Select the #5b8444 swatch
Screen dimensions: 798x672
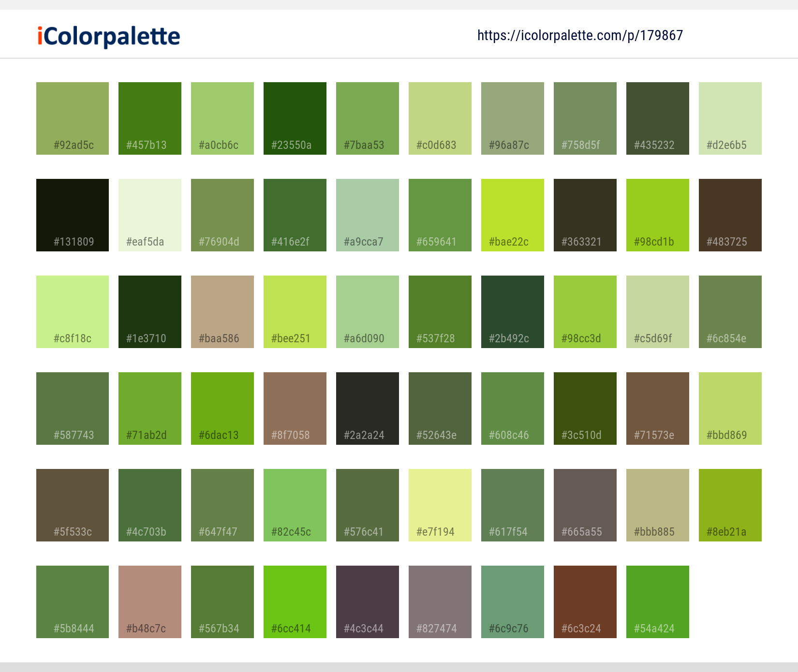(x=73, y=602)
